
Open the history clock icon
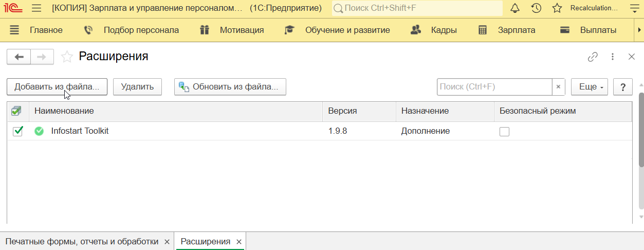536,8
